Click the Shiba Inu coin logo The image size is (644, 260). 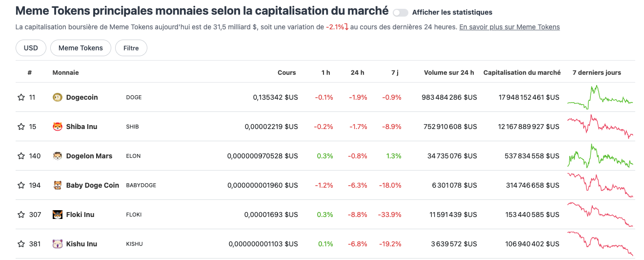click(x=58, y=127)
